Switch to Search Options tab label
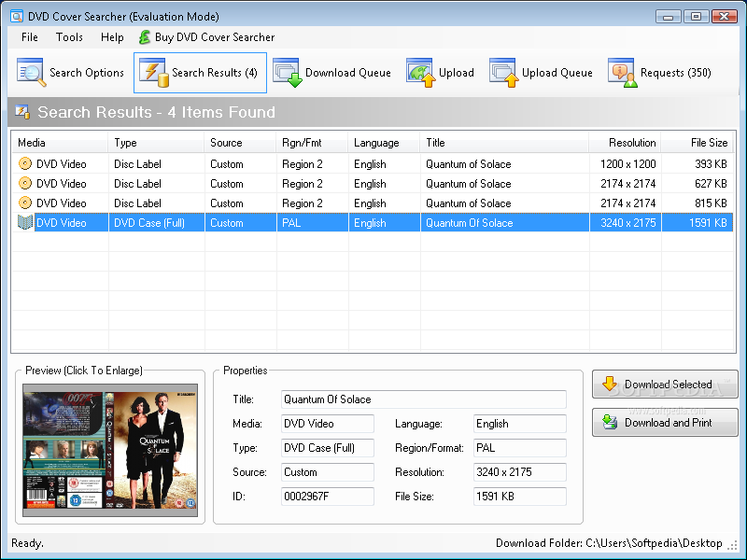 87,73
